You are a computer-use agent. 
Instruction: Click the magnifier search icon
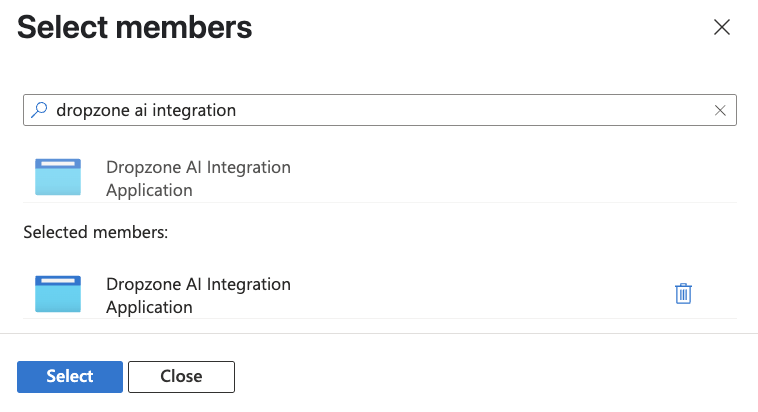(x=40, y=110)
